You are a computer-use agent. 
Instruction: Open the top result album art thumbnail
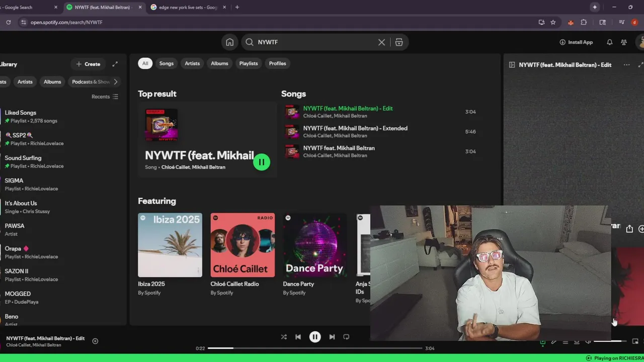162,125
